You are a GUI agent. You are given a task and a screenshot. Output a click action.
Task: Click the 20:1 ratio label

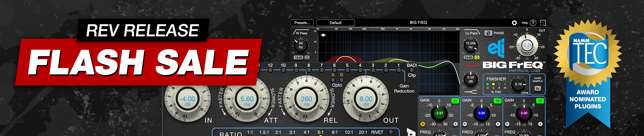pyautogui.click(x=363, y=132)
